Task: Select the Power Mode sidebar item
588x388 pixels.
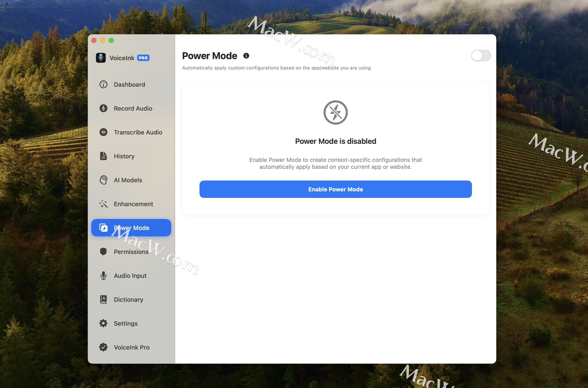Action: pyautogui.click(x=131, y=228)
